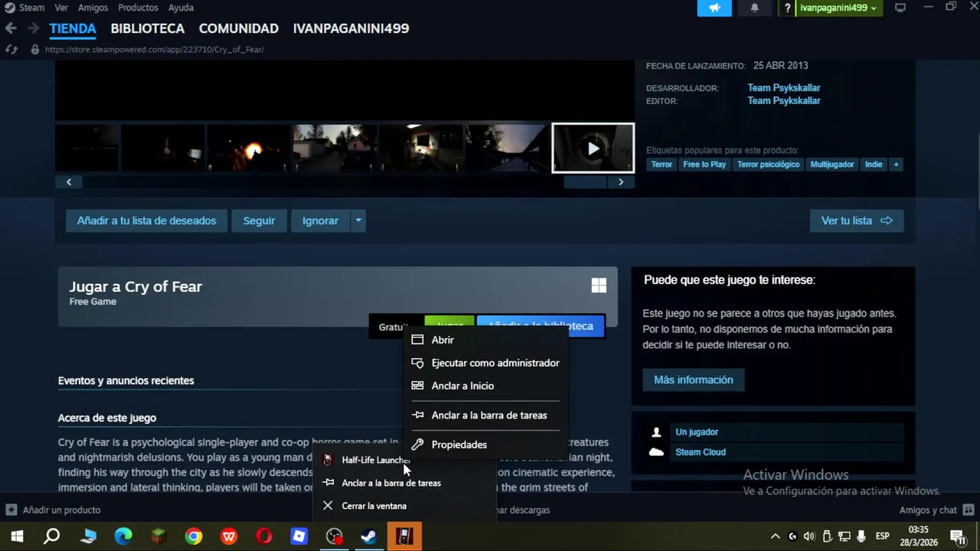Select Ejecutar como administrador
Viewport: 980px width, 551px height.
point(486,363)
